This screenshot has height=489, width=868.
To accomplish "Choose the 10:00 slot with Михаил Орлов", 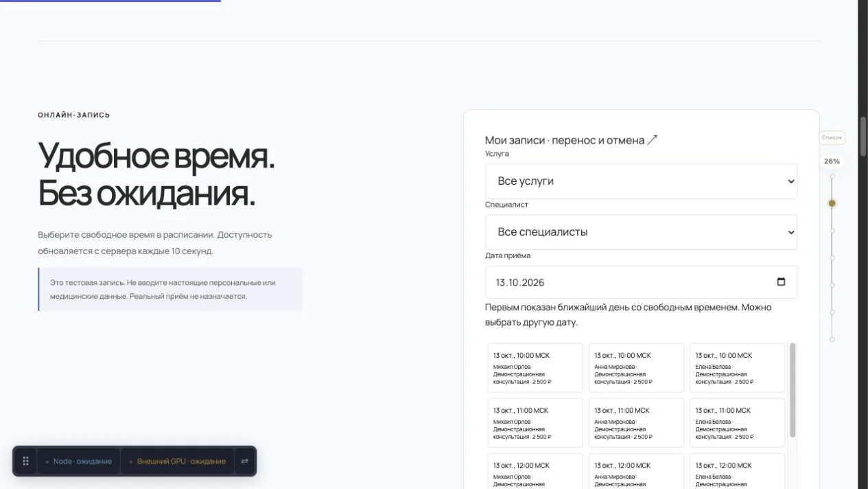I will (x=535, y=368).
